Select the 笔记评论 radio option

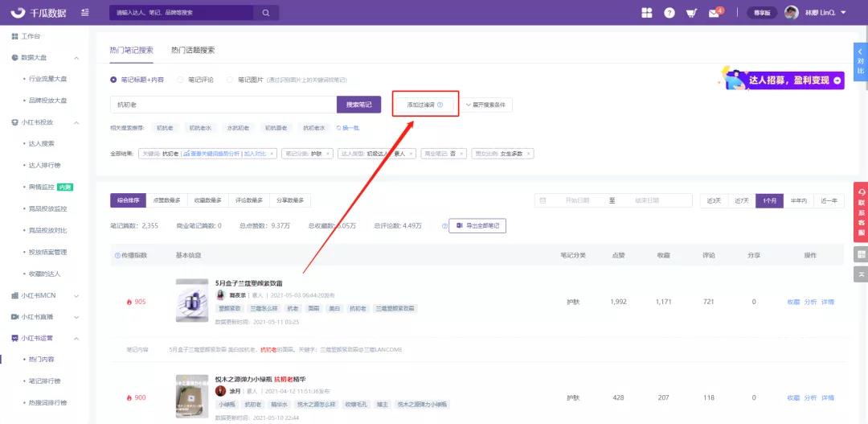click(182, 80)
